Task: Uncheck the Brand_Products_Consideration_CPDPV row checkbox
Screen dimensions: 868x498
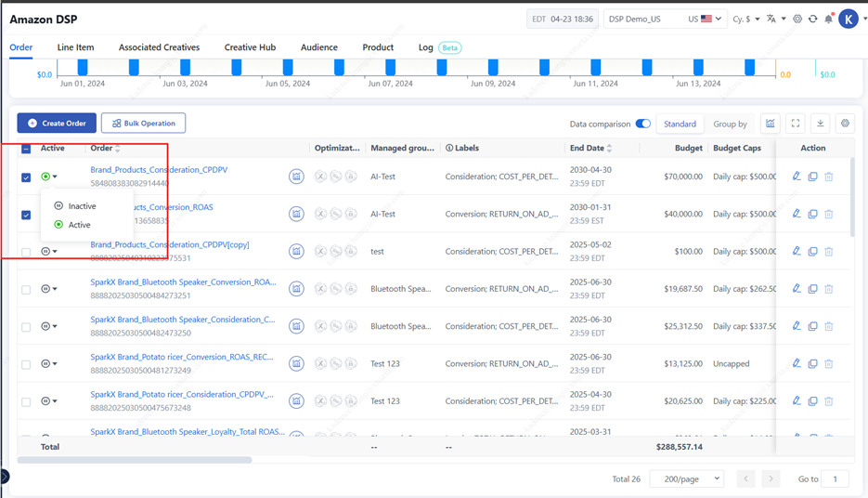Action: (x=26, y=177)
